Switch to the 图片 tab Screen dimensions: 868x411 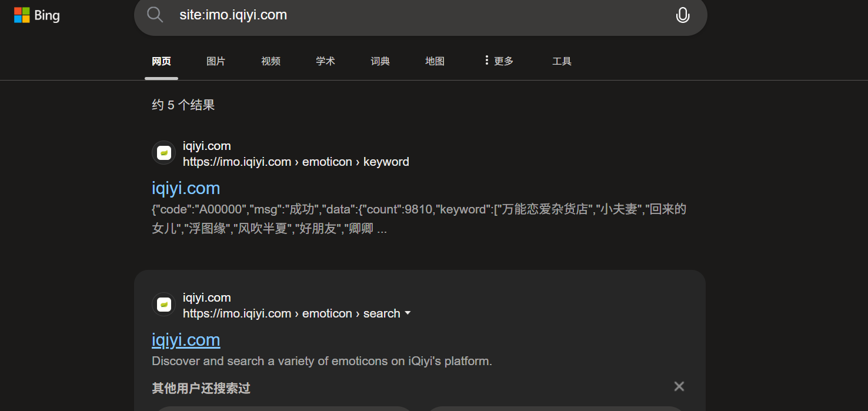[216, 61]
